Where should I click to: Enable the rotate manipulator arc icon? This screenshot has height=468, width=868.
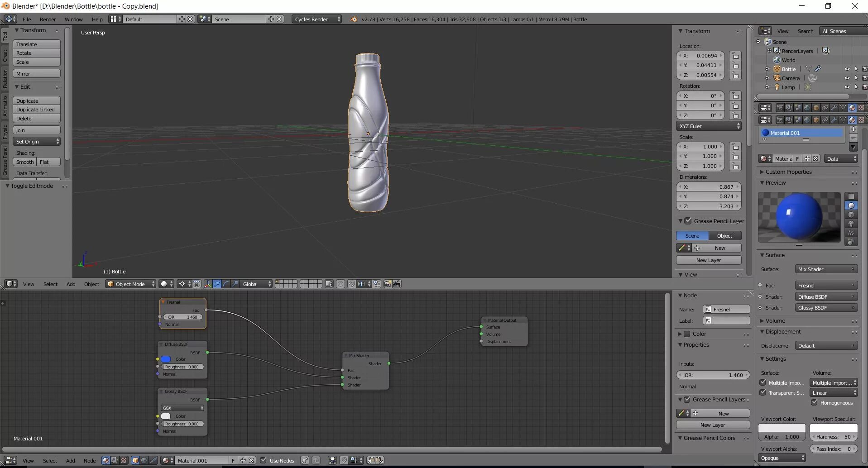[x=226, y=284]
